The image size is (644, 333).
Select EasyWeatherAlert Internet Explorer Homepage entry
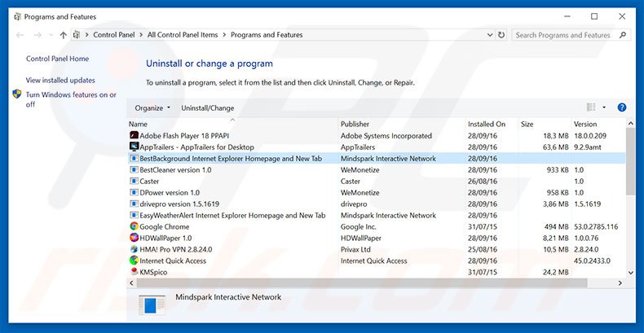click(232, 215)
